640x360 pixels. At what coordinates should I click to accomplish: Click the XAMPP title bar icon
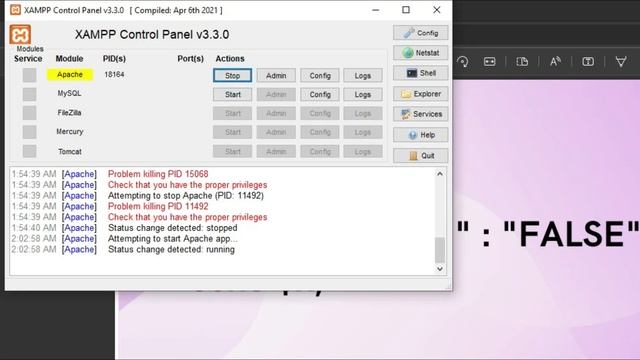coord(15,10)
